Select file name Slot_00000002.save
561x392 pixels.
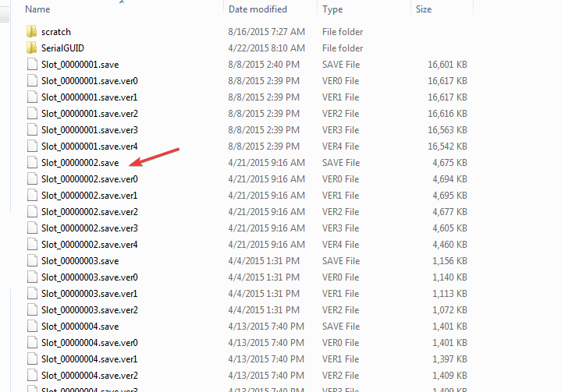[80, 163]
